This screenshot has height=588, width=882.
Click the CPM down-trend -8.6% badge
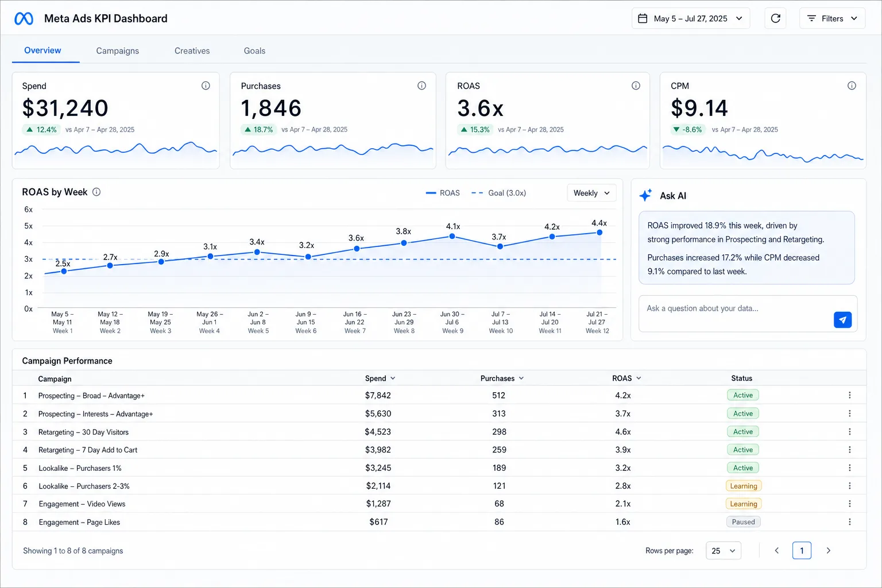tap(687, 130)
